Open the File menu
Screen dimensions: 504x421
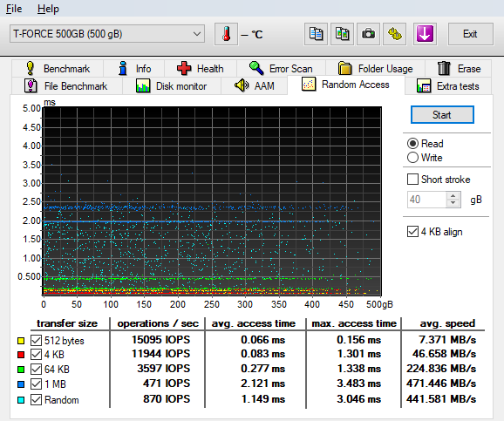pos(14,9)
